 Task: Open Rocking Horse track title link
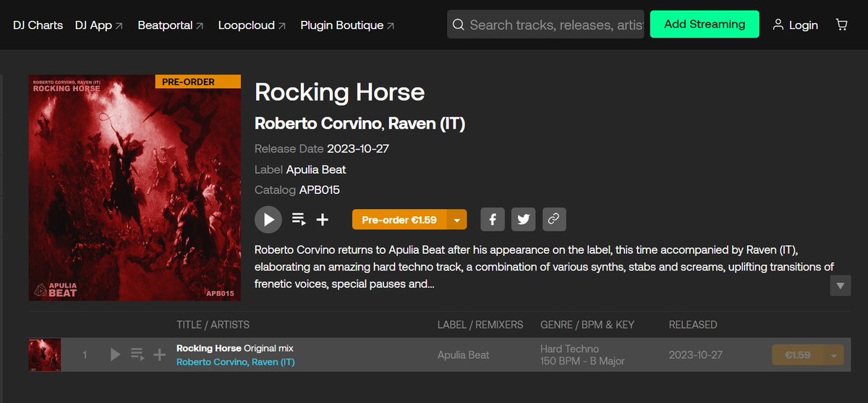209,348
